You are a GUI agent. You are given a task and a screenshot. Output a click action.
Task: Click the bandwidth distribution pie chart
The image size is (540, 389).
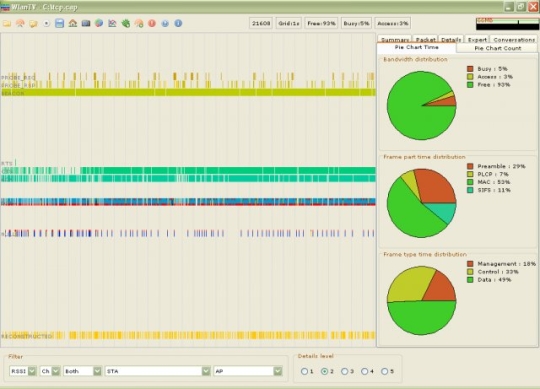pos(422,105)
